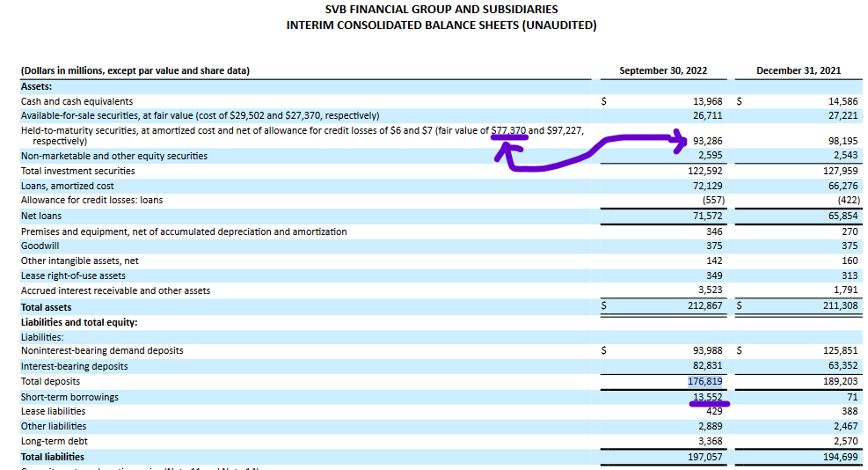Image resolution: width=868 pixels, height=470 pixels.
Task: Click the total assets value 211,308
Action: pyautogui.click(x=841, y=305)
